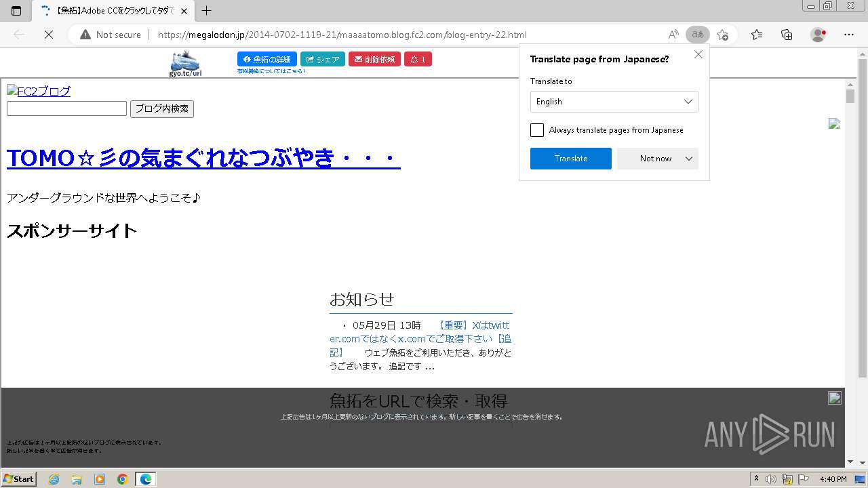Open the Favorites list icon
This screenshot has width=868, height=488.
click(757, 35)
